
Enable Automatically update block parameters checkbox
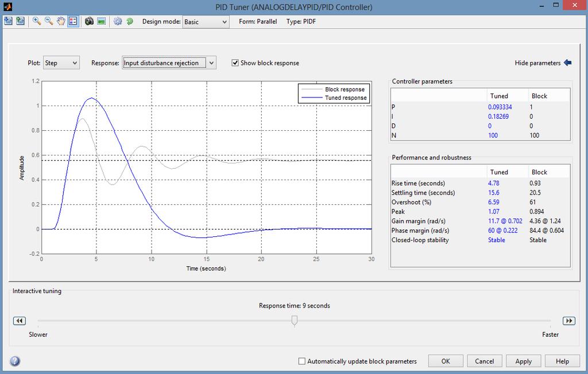coord(302,361)
